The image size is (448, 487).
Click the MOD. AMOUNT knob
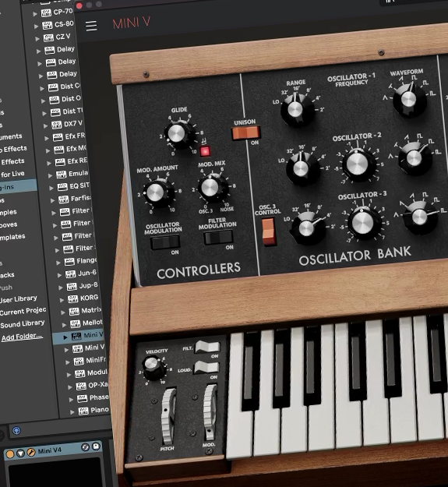pos(156,192)
